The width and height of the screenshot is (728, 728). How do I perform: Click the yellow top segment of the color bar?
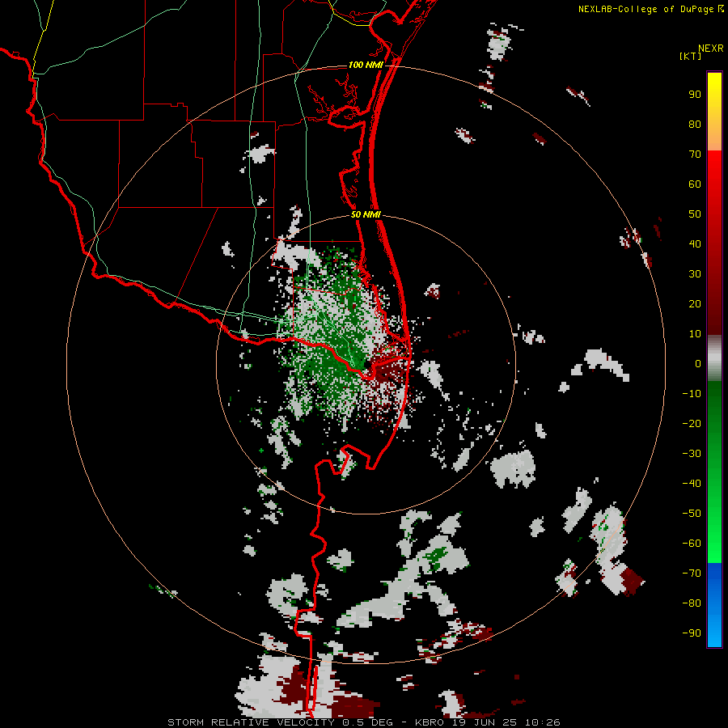coord(714,112)
